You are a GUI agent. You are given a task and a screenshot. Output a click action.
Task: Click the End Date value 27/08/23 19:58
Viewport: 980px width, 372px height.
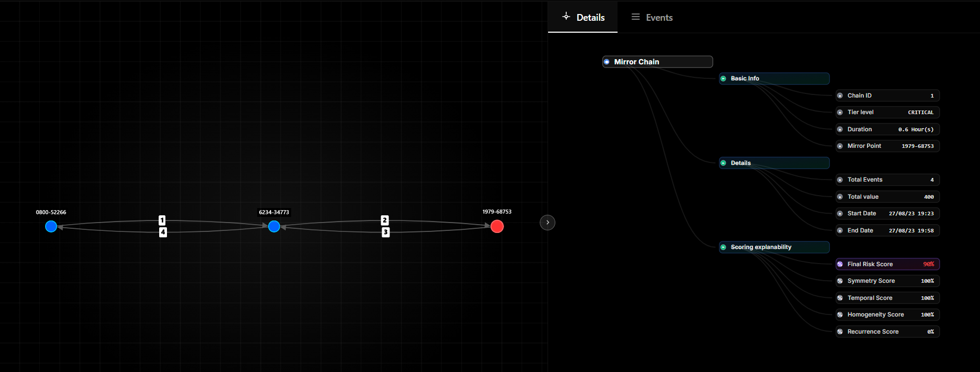click(911, 231)
